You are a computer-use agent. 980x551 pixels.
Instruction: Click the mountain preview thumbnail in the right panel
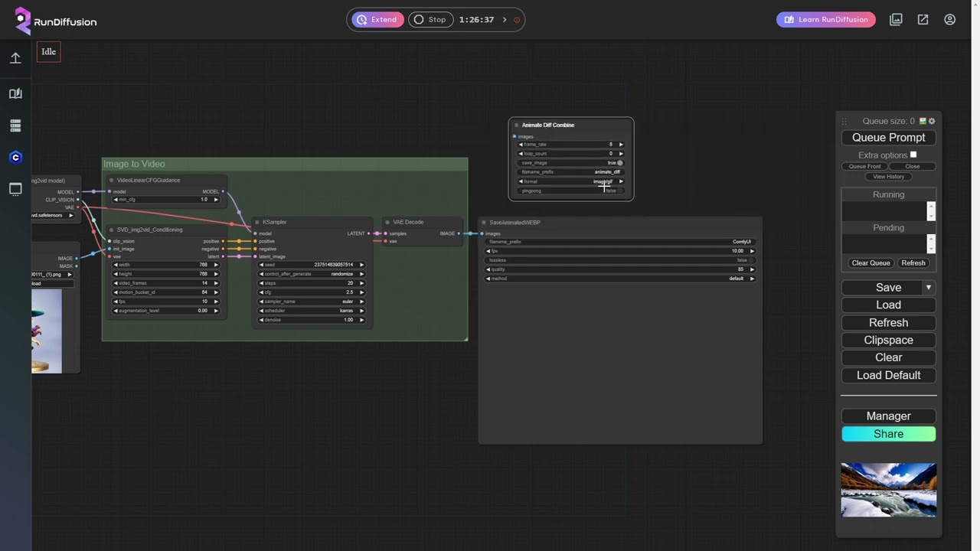888,490
